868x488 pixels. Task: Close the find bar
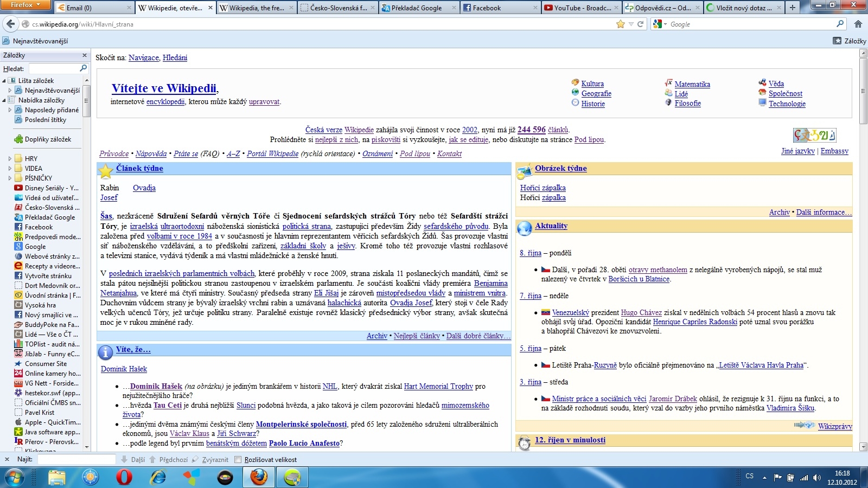(x=7, y=459)
